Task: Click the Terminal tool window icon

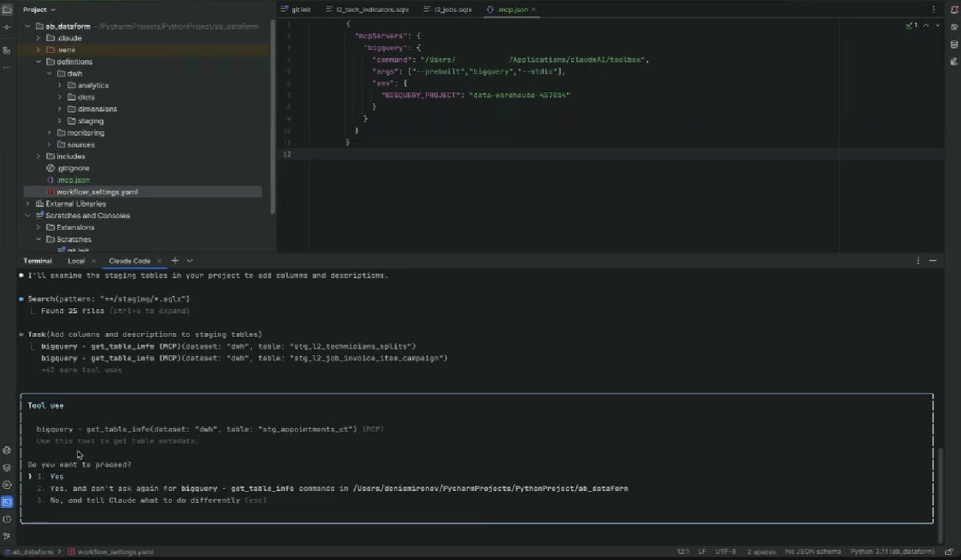Action: pyautogui.click(x=7, y=502)
